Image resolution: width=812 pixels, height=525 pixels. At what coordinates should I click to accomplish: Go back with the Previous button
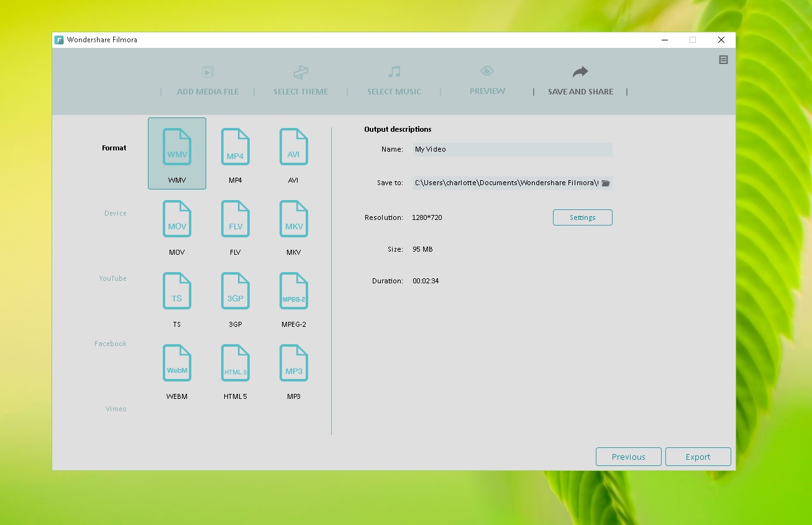pyautogui.click(x=628, y=457)
